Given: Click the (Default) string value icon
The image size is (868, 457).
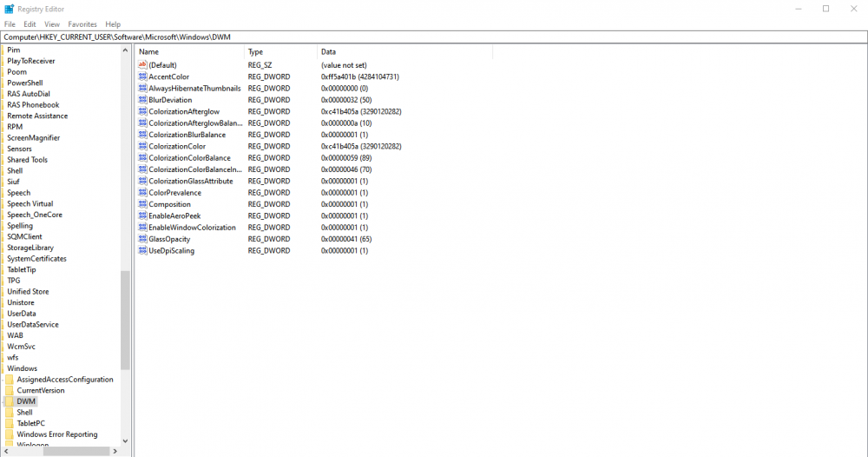Looking at the screenshot, I should [x=142, y=65].
